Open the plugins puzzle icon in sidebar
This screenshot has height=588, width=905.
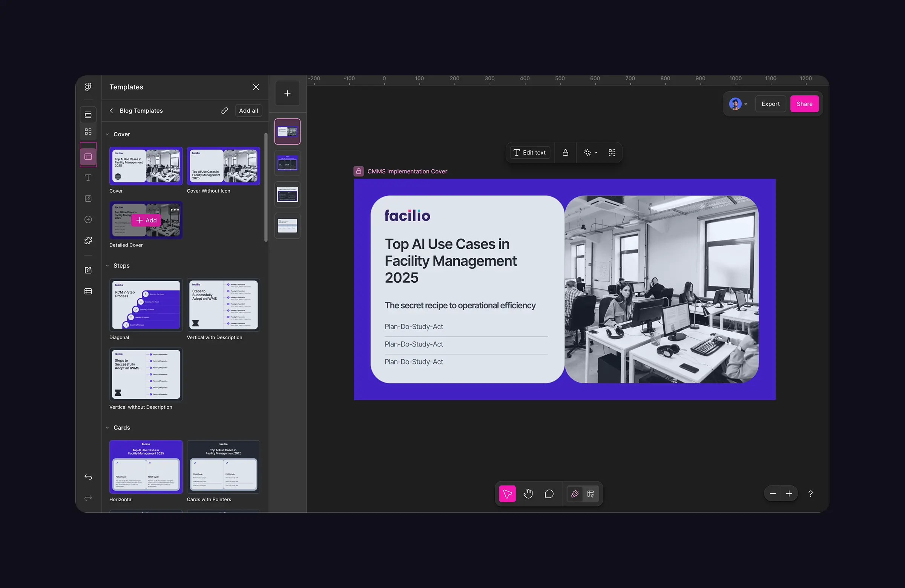tap(88, 240)
